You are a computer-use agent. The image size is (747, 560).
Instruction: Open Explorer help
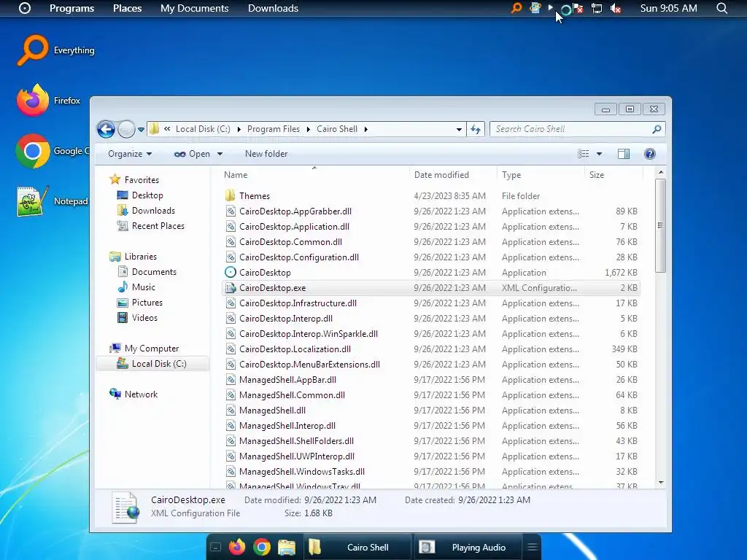coord(650,154)
